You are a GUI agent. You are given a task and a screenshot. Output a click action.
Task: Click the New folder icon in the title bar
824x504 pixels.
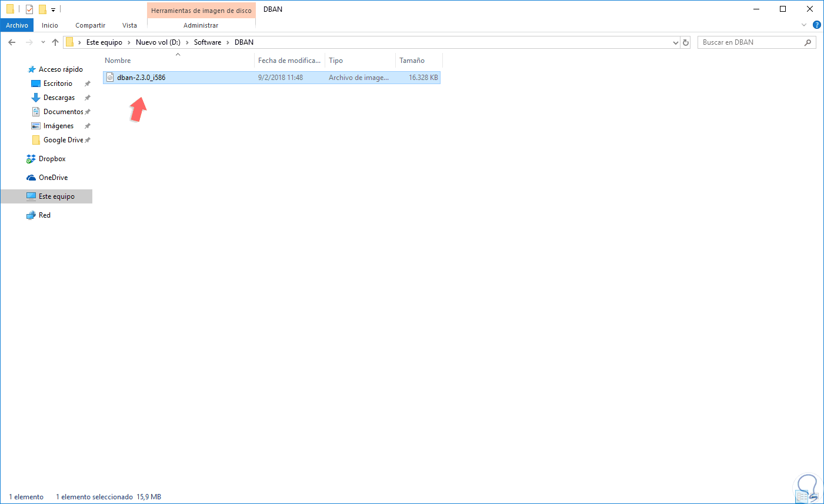42,9
